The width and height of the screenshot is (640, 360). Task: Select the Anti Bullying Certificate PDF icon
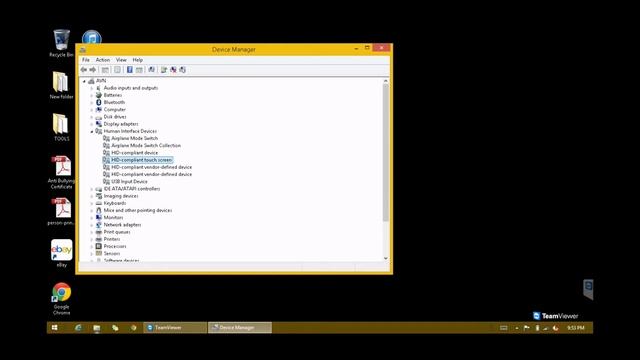click(62, 172)
